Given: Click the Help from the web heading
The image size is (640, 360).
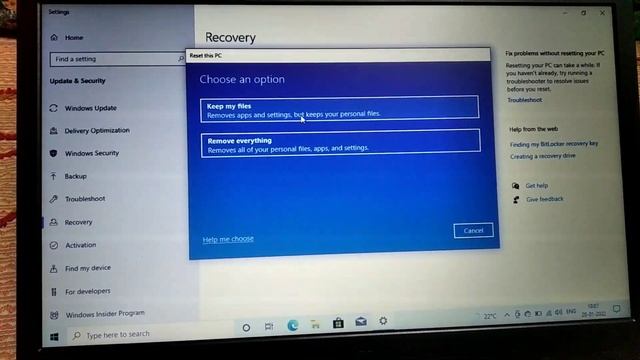Looking at the screenshot, I should (x=533, y=129).
